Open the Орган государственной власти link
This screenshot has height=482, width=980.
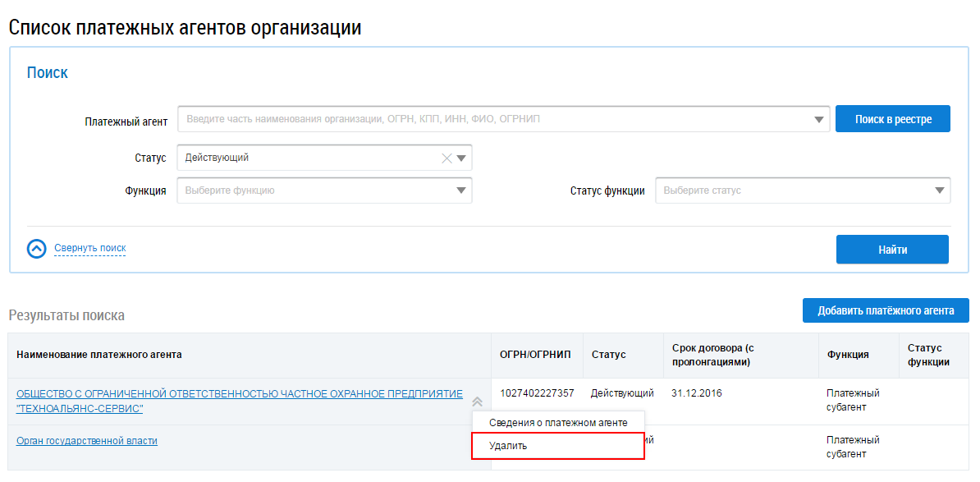87,441
